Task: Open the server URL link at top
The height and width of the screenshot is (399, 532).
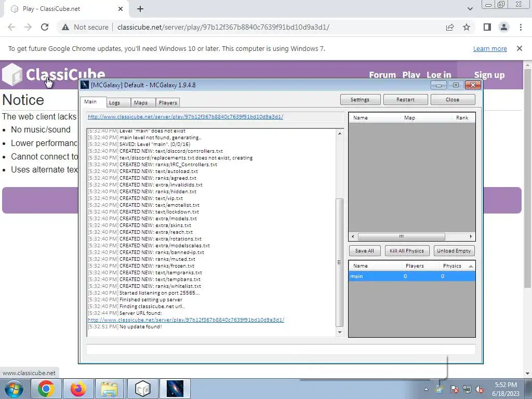Action: pyautogui.click(x=185, y=117)
